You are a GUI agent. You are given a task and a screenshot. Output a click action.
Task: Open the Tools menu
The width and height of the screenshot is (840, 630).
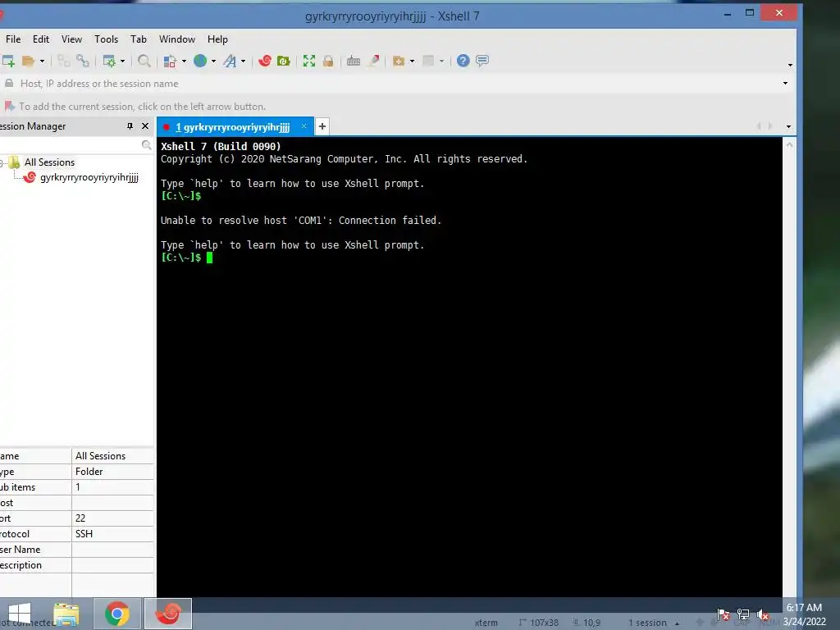pyautogui.click(x=106, y=39)
